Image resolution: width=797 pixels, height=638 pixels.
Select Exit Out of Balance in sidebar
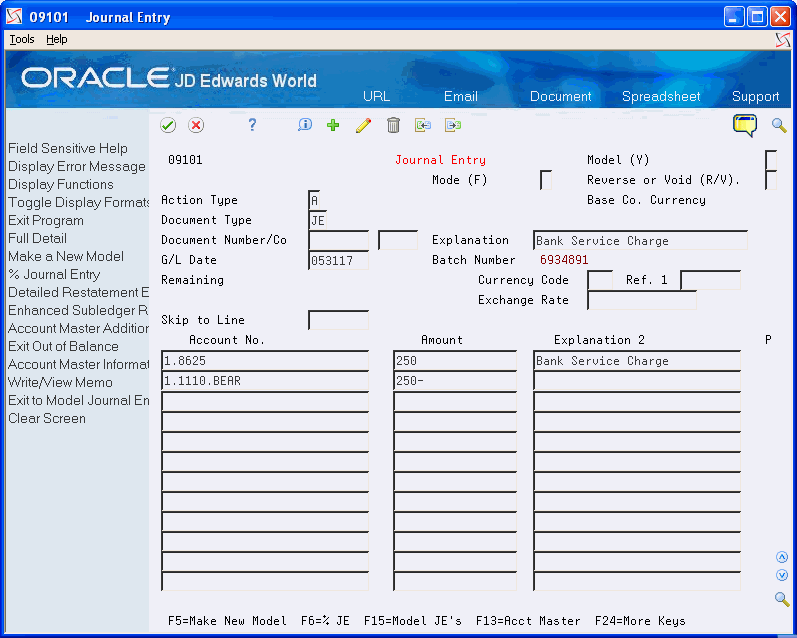63,346
